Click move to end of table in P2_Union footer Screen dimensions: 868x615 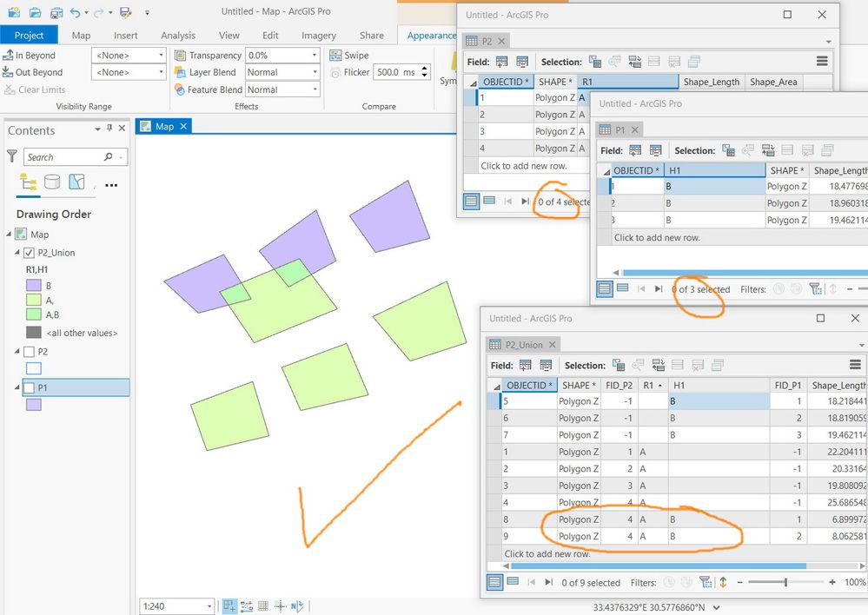pos(548,582)
